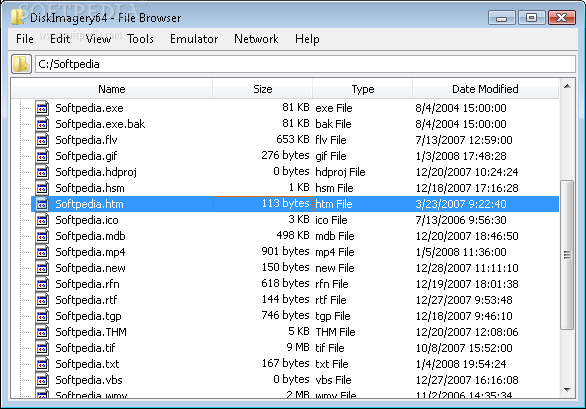Select the Softpedia.mp4 file name

point(90,252)
